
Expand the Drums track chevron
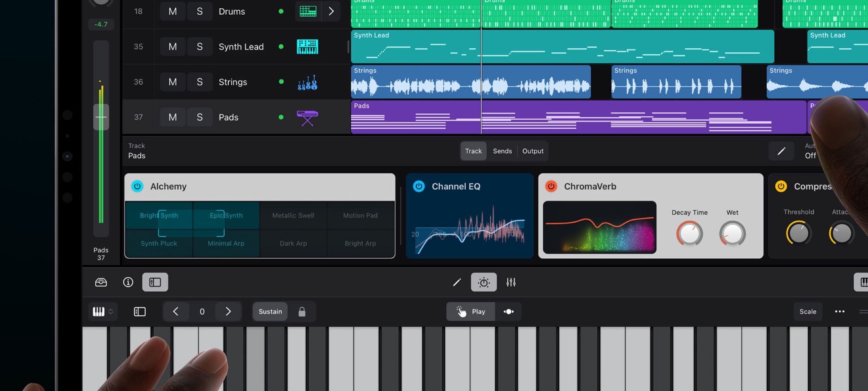(x=331, y=11)
